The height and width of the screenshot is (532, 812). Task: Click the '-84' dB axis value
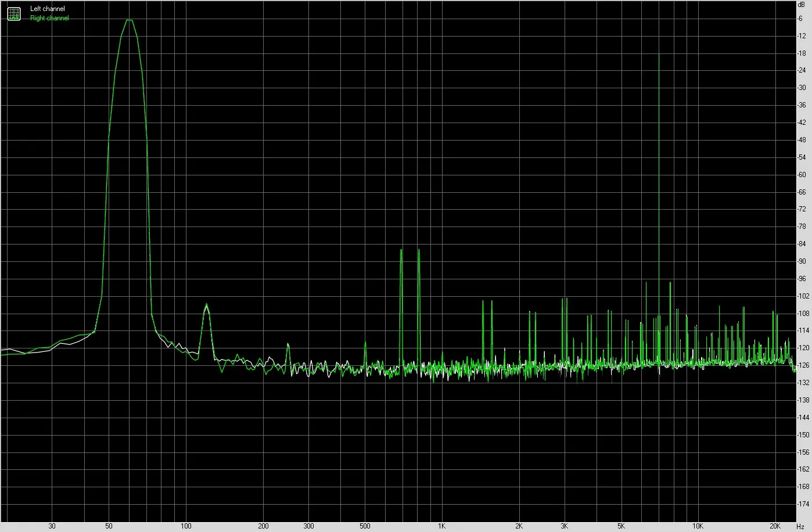coord(802,245)
